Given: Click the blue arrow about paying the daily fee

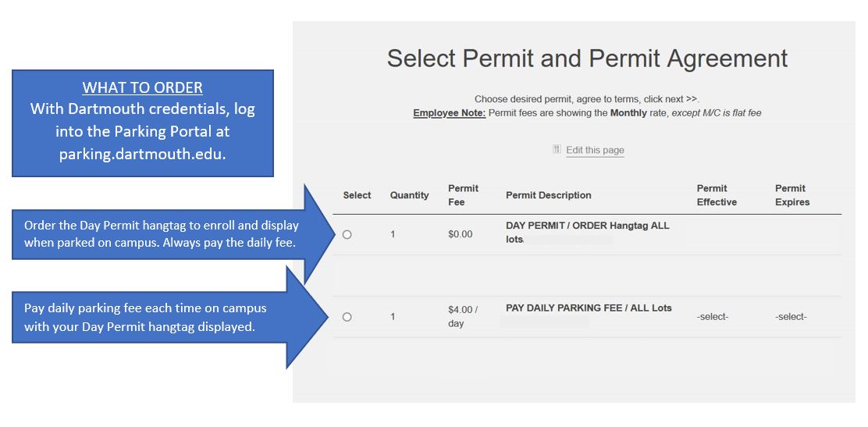Looking at the screenshot, I should coord(156,318).
